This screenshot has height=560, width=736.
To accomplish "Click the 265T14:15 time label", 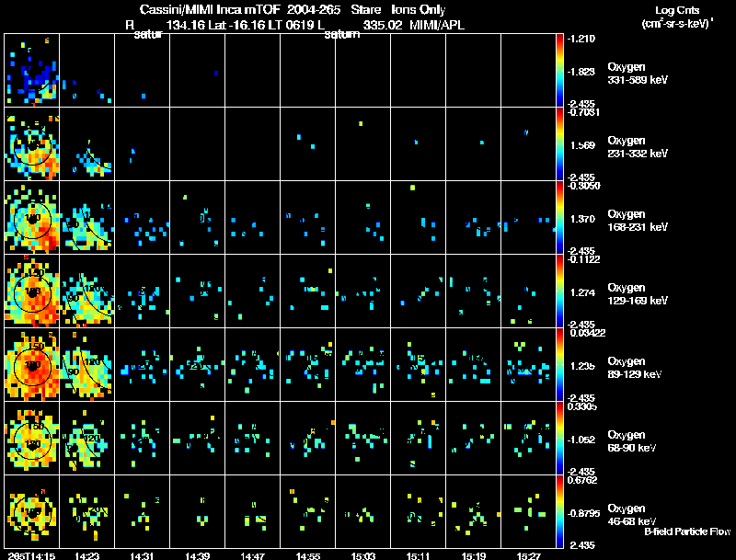I will [x=32, y=556].
